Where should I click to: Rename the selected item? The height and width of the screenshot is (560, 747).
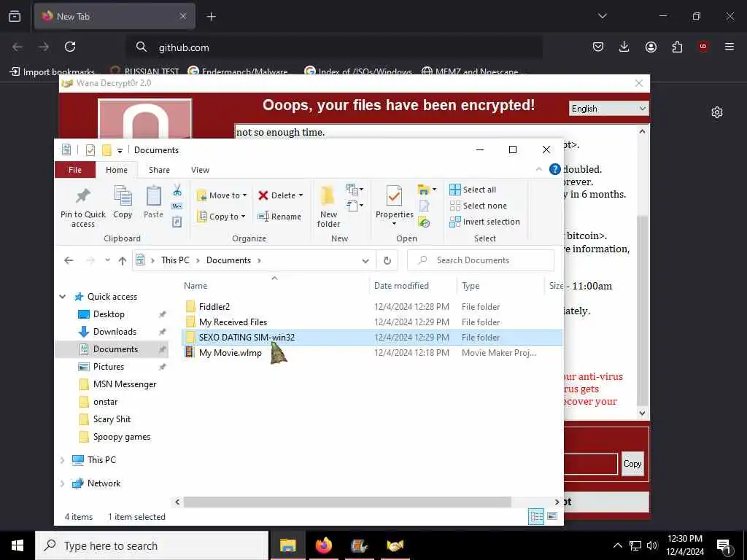279,216
